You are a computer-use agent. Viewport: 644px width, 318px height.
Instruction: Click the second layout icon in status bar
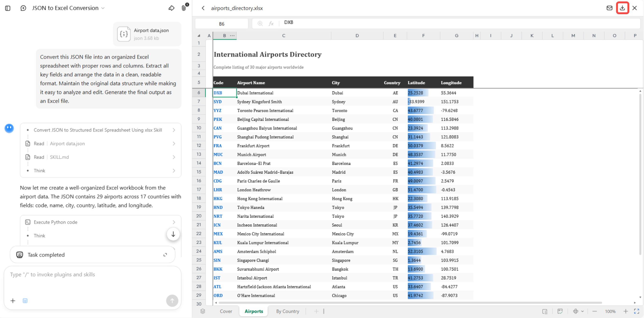(560, 311)
